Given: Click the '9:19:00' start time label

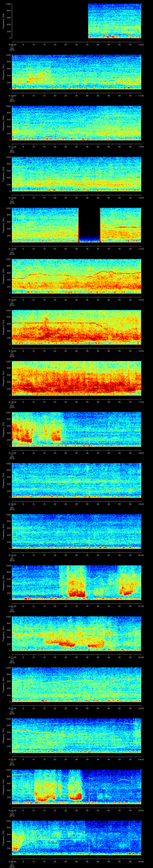Looking at the screenshot, I should click(12, 555).
